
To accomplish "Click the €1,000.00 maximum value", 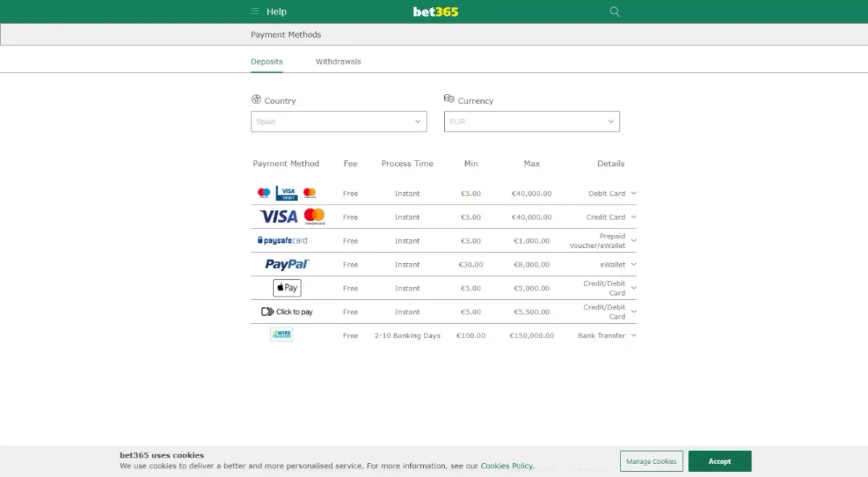I will coord(532,241).
